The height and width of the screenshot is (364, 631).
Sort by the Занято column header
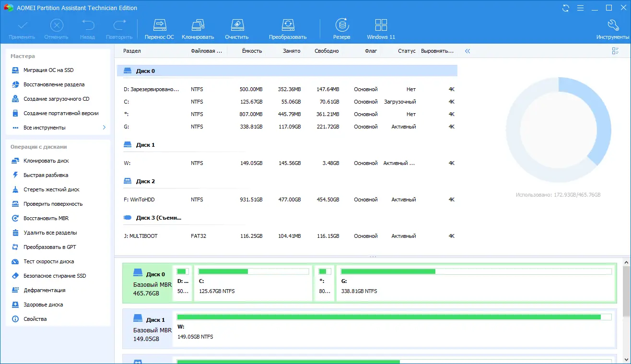(292, 51)
